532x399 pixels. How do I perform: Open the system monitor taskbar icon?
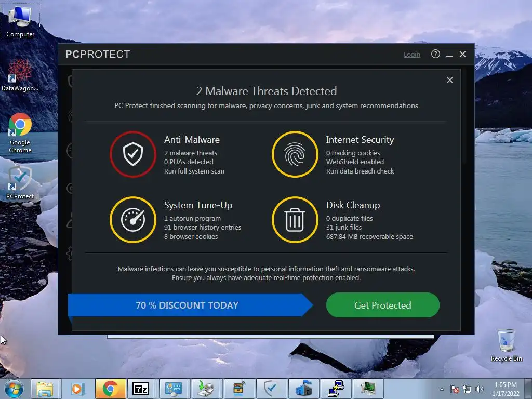coord(368,389)
